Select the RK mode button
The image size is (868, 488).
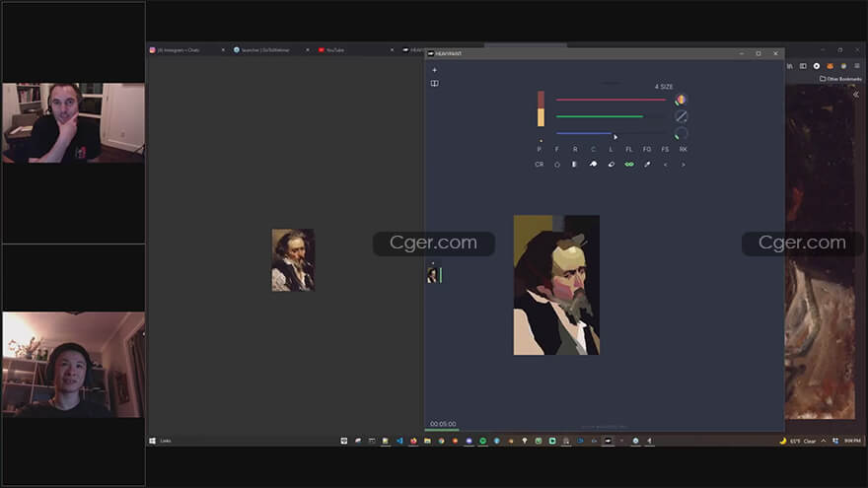pyautogui.click(x=684, y=150)
